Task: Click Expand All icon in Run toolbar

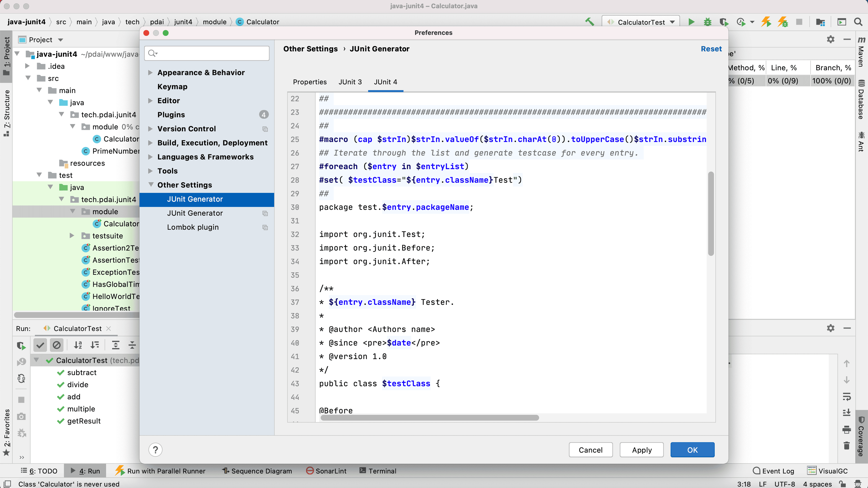Action: pyautogui.click(x=115, y=345)
